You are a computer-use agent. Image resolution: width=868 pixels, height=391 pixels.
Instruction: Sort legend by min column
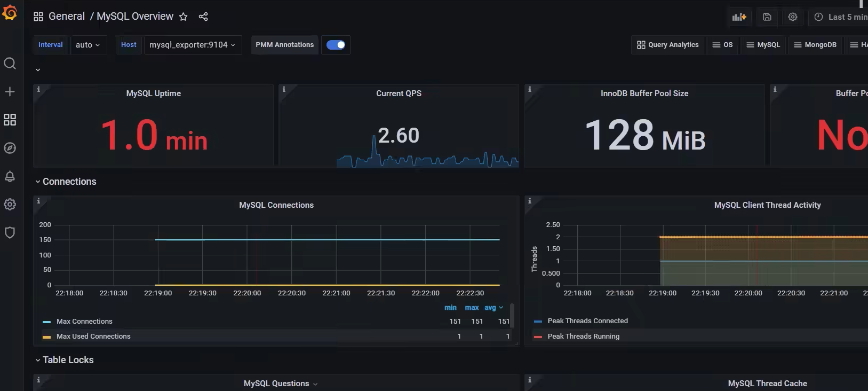click(450, 308)
